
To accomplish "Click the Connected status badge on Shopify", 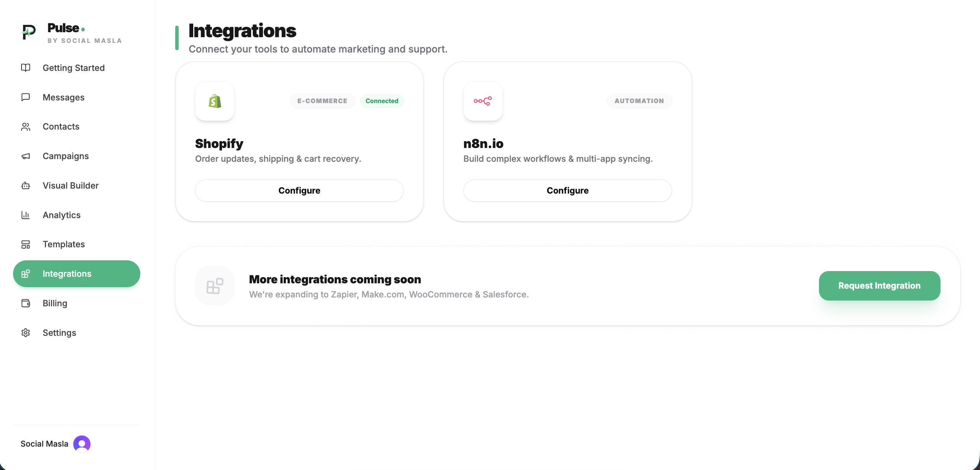I will 381,101.
